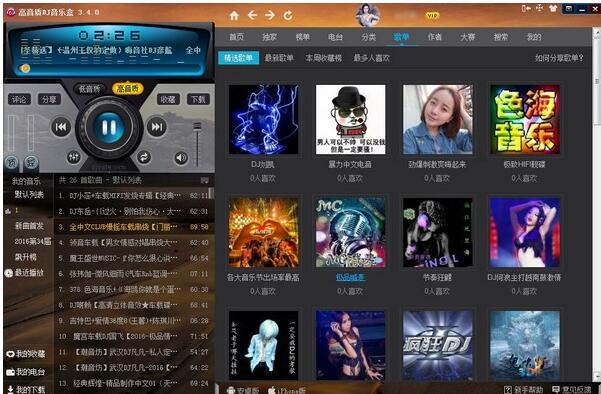The height and width of the screenshot is (394, 601).
Task: Go to the home page icon
Action: 234,15
